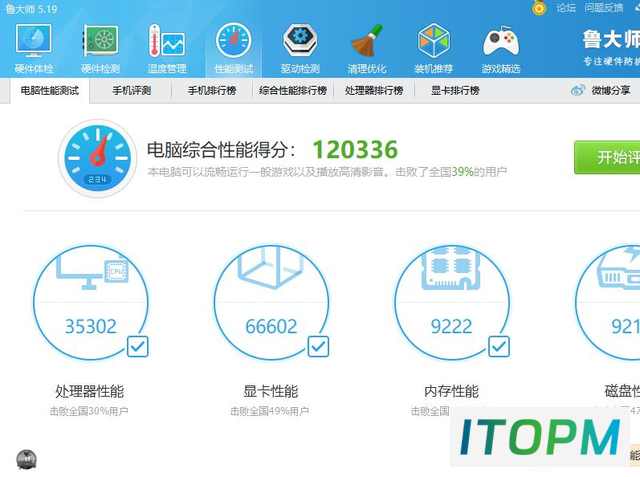Screen dimensions: 640x477
Task: Click the disk performance circle icon
Action: 608,302
